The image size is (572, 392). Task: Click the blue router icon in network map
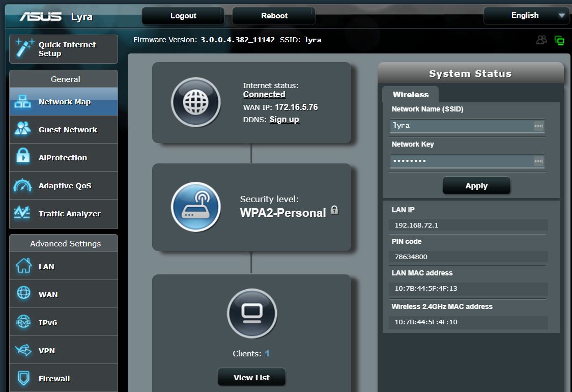point(196,207)
